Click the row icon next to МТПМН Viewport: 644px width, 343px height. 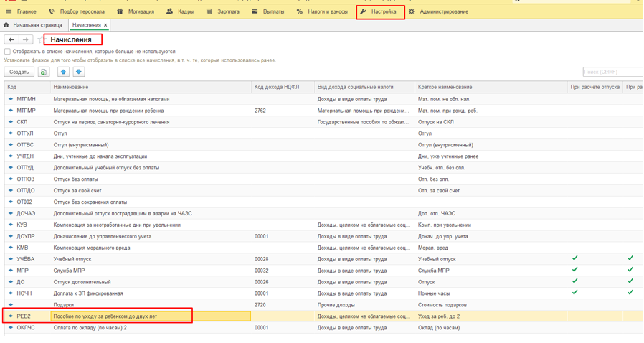tap(11, 99)
